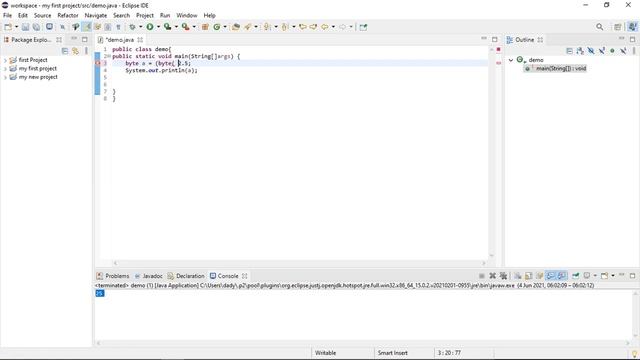Image resolution: width=640 pixels, height=360 pixels.
Task: Click the Previous Annotation icon
Action: (x=285, y=27)
